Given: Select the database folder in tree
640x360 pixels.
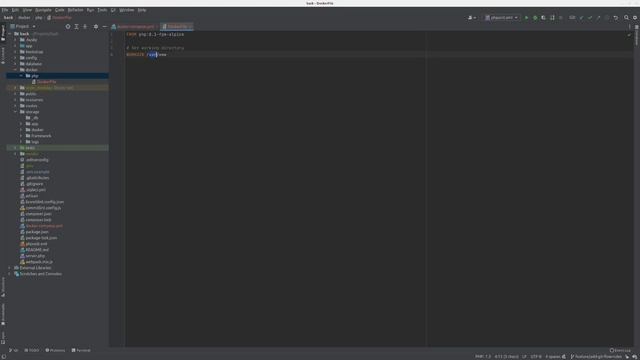Looking at the screenshot, I should click(x=33, y=64).
